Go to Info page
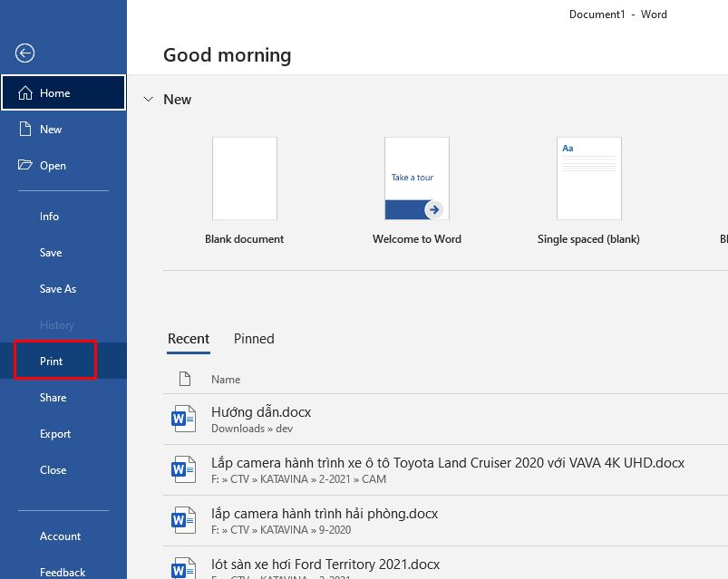 [x=63, y=217]
